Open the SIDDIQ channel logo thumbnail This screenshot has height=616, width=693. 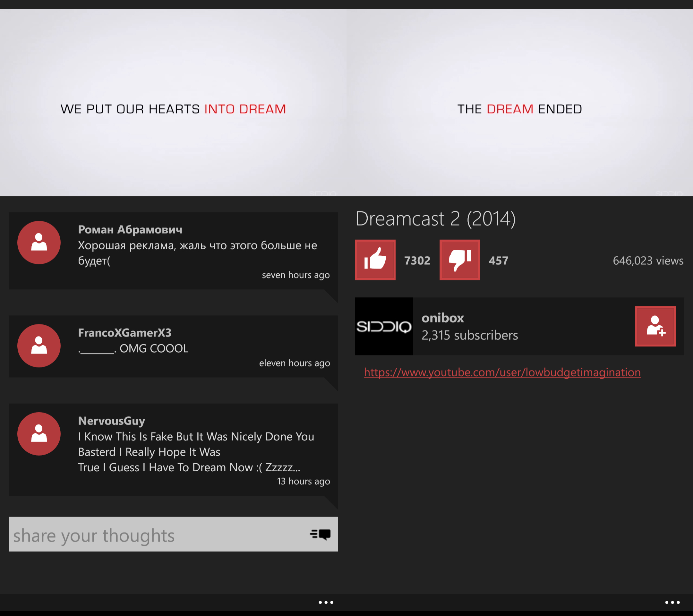(384, 326)
